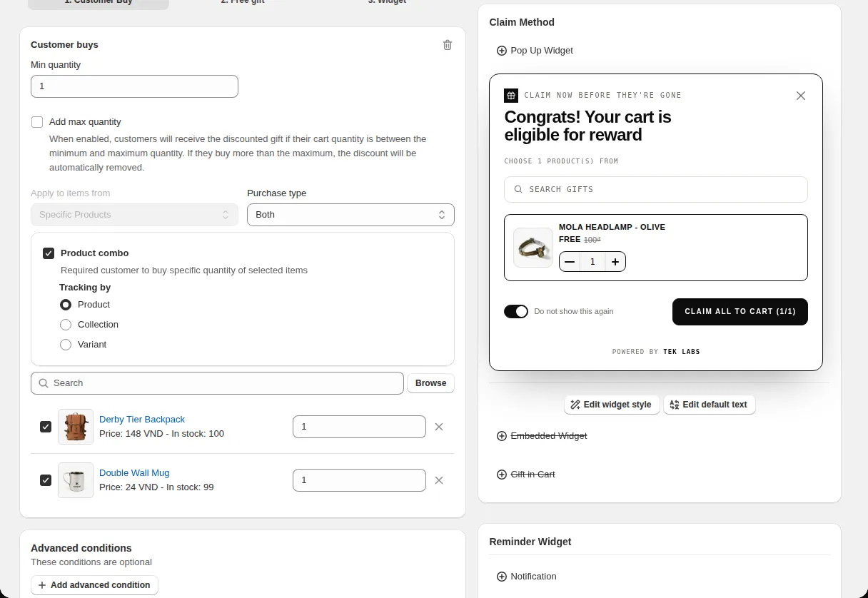Click the plus icon beside Gift in Cart

point(502,475)
